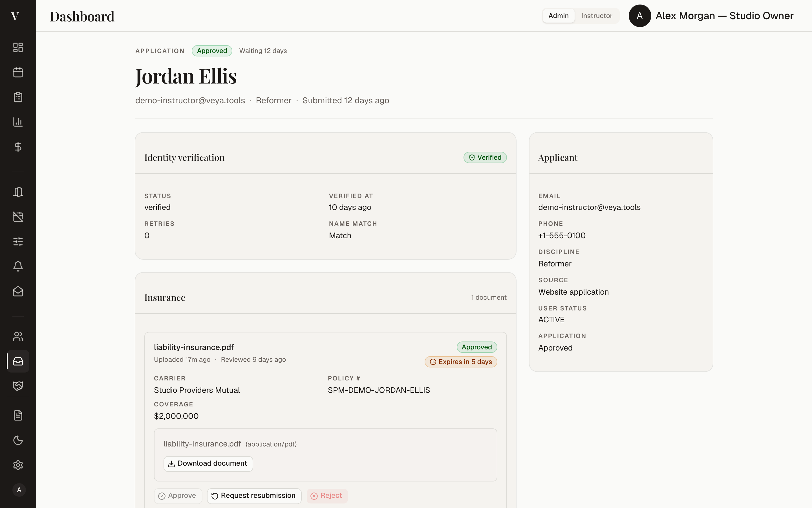Click the Verified badge in Identity verification
Image resolution: width=812 pixels, height=508 pixels.
coord(485,157)
